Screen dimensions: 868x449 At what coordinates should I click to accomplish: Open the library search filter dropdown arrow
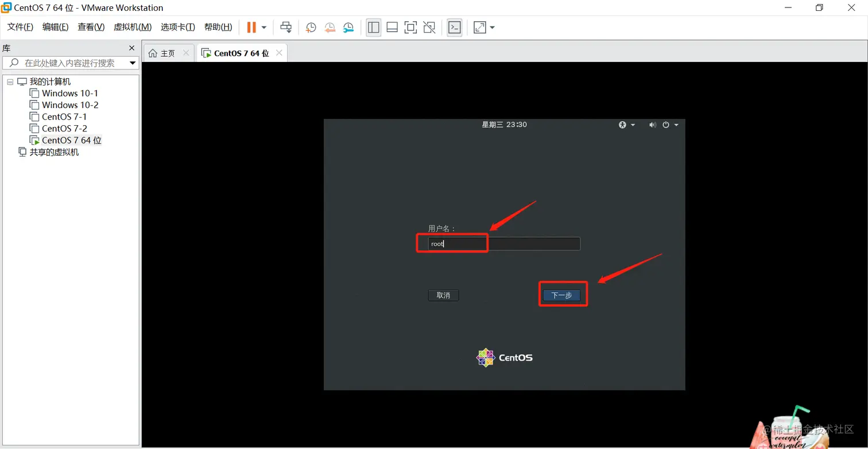[133, 63]
